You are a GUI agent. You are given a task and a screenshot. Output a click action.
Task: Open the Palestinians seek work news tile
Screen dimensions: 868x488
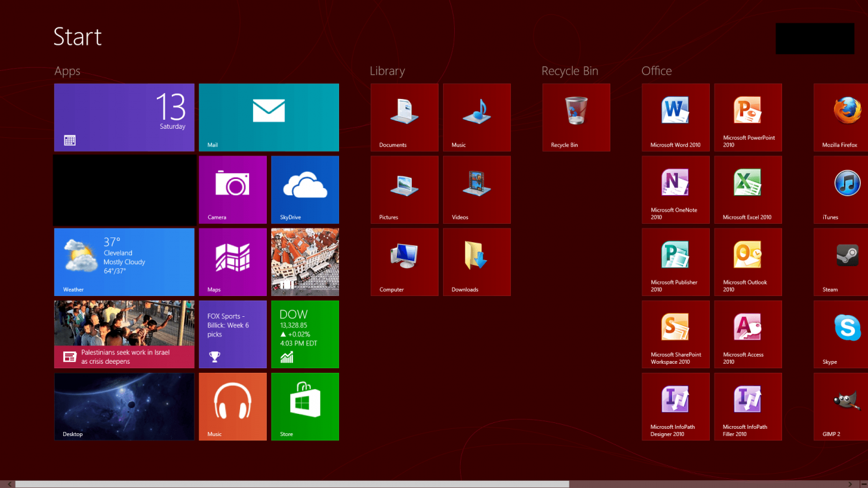pos(124,334)
